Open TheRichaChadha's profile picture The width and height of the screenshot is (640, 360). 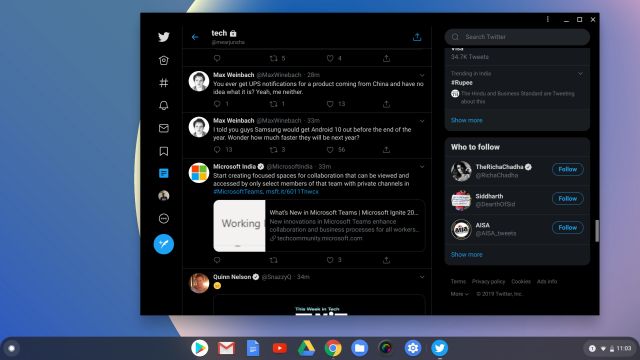461,171
